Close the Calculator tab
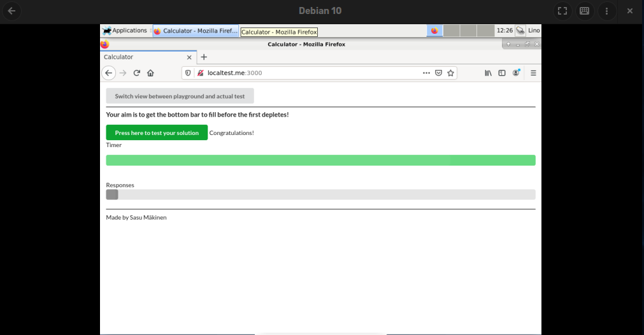 tap(189, 57)
